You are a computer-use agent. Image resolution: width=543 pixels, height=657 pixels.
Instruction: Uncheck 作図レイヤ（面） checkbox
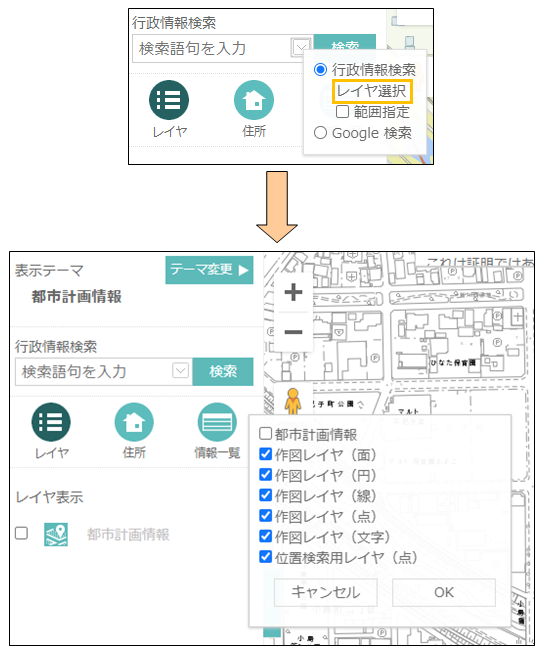tap(266, 454)
